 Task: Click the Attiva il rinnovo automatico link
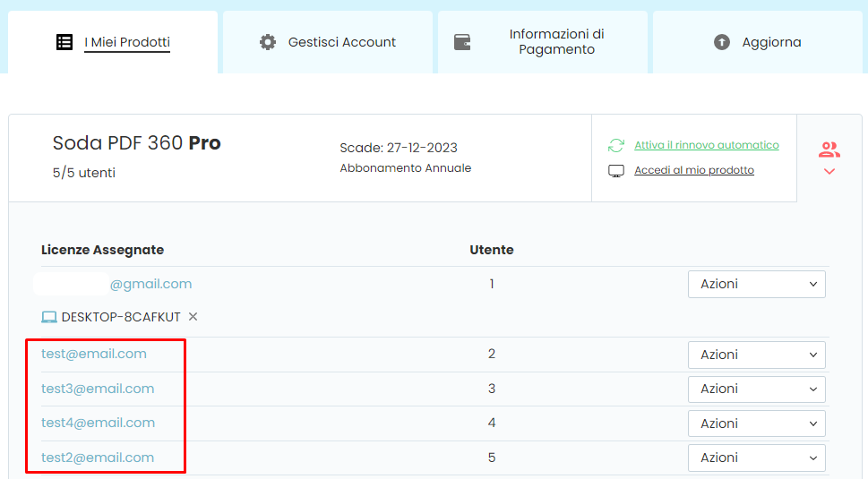pyautogui.click(x=707, y=145)
